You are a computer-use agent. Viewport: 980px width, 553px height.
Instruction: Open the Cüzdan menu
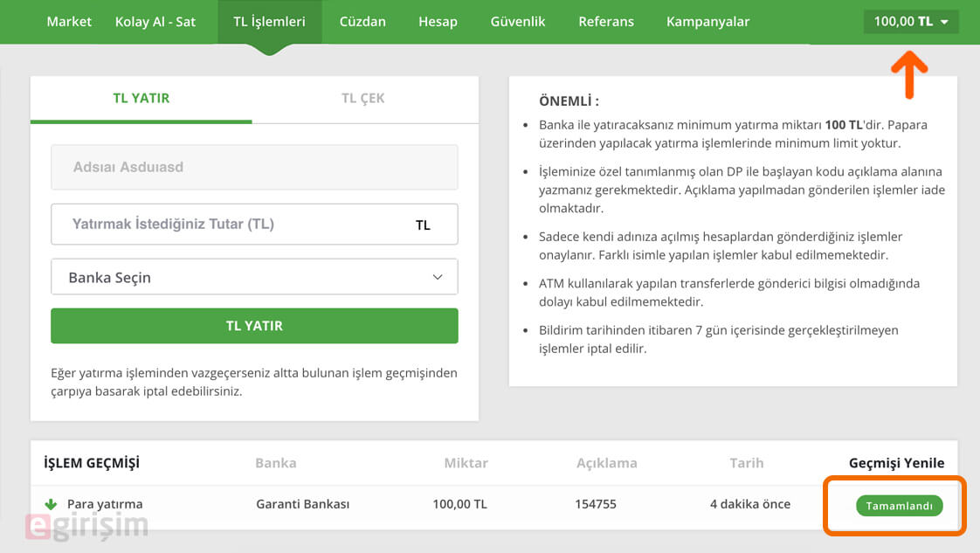click(x=362, y=21)
